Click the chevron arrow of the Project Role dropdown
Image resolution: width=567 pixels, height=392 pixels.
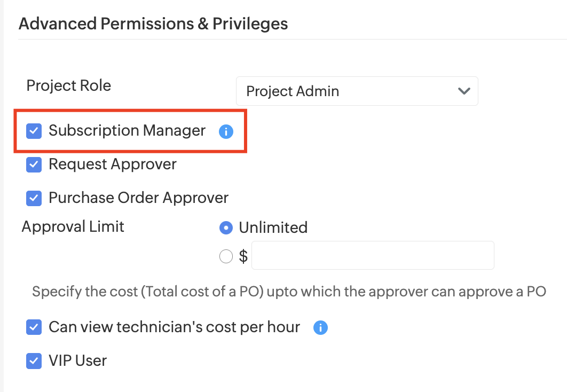pos(464,91)
